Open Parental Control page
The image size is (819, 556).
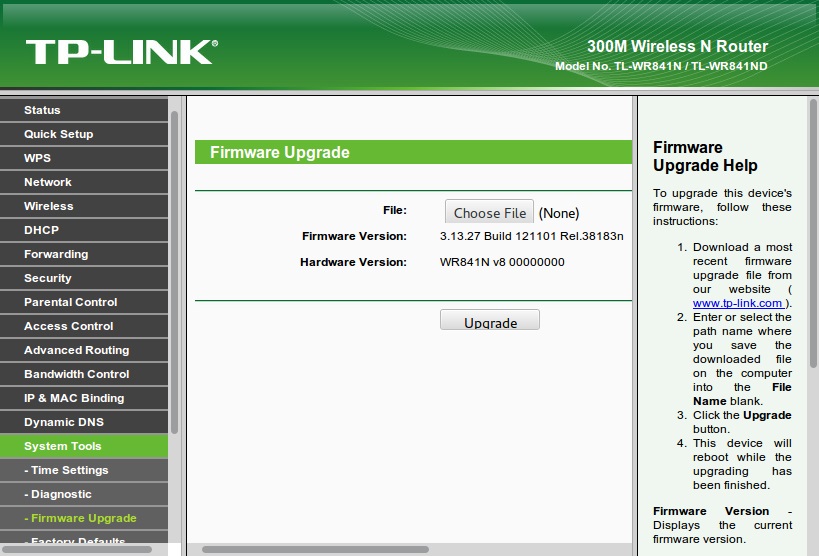pyautogui.click(x=84, y=303)
